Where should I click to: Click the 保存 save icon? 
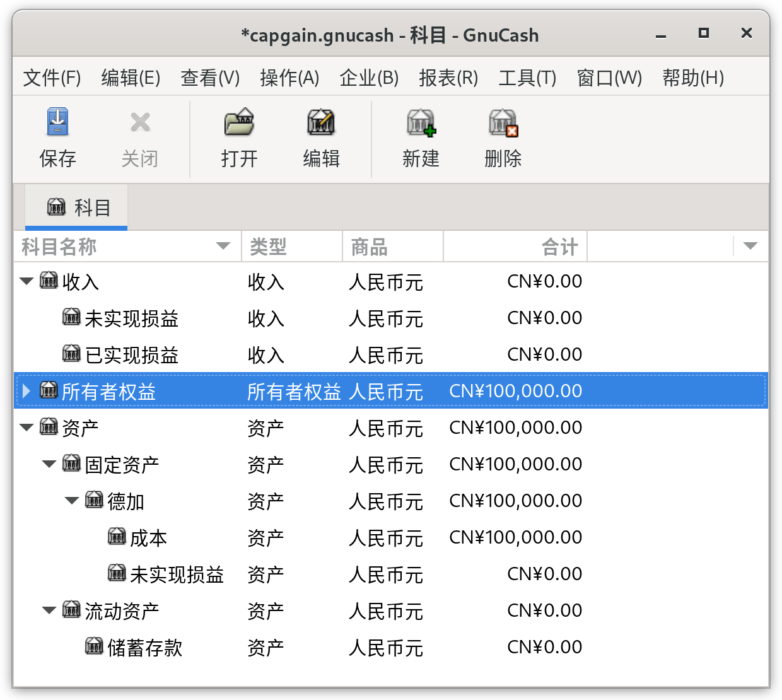click(x=57, y=122)
